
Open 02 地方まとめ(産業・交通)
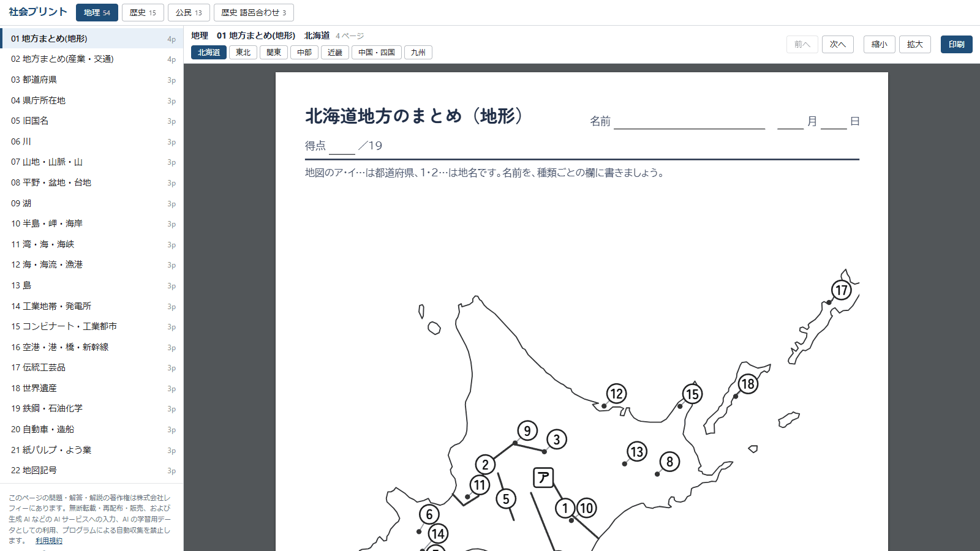coord(92,59)
